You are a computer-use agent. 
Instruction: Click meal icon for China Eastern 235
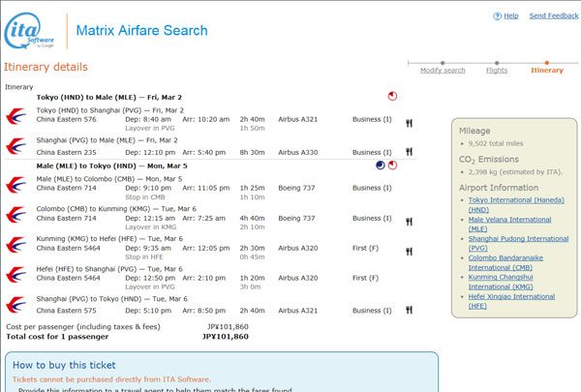click(409, 152)
